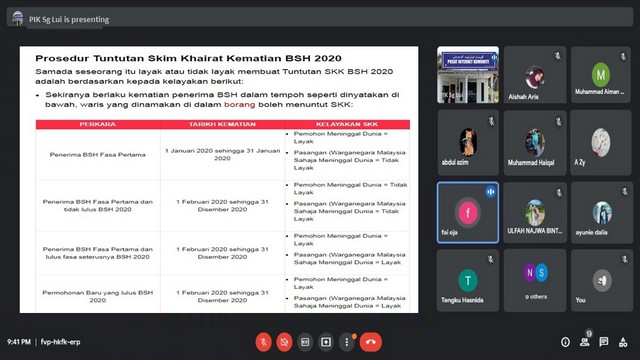Click muted mic icon on Muhammad Aiman tile
The width and height of the screenshot is (640, 360).
coord(623,56)
